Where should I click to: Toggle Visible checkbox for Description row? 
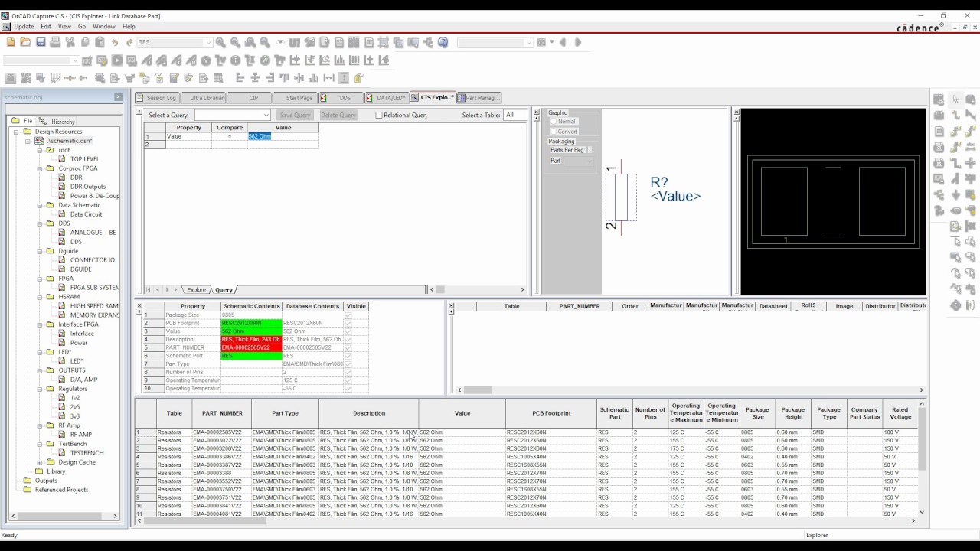(x=348, y=340)
